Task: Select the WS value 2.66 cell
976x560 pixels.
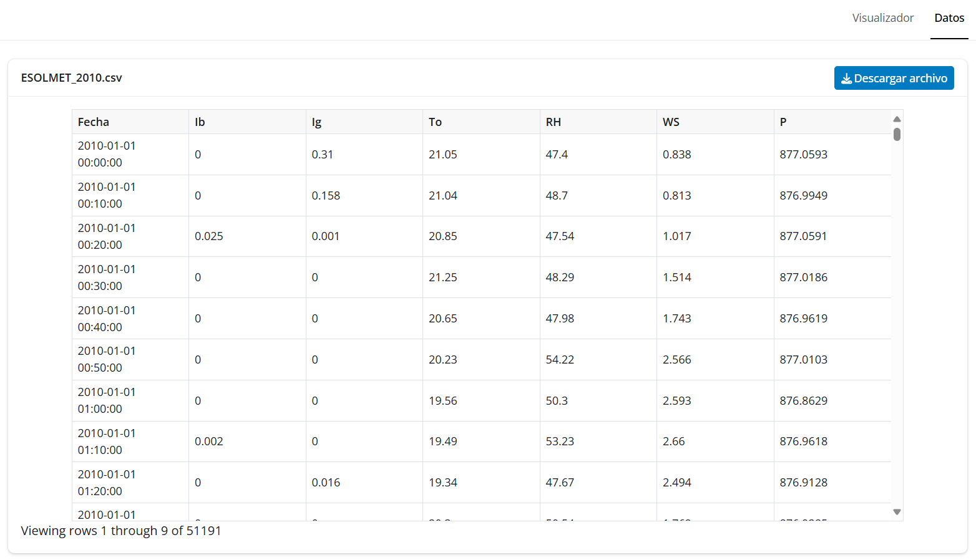Action: point(673,442)
